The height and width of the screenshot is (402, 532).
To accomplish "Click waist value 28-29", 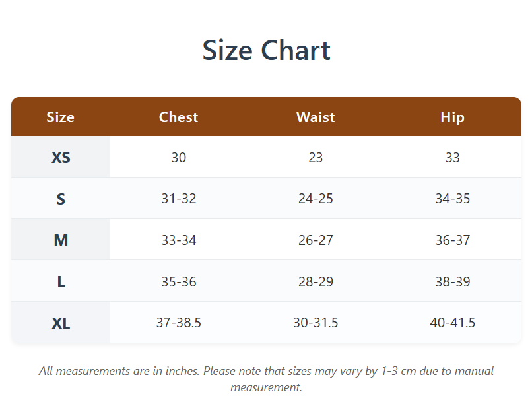I will pos(316,282).
